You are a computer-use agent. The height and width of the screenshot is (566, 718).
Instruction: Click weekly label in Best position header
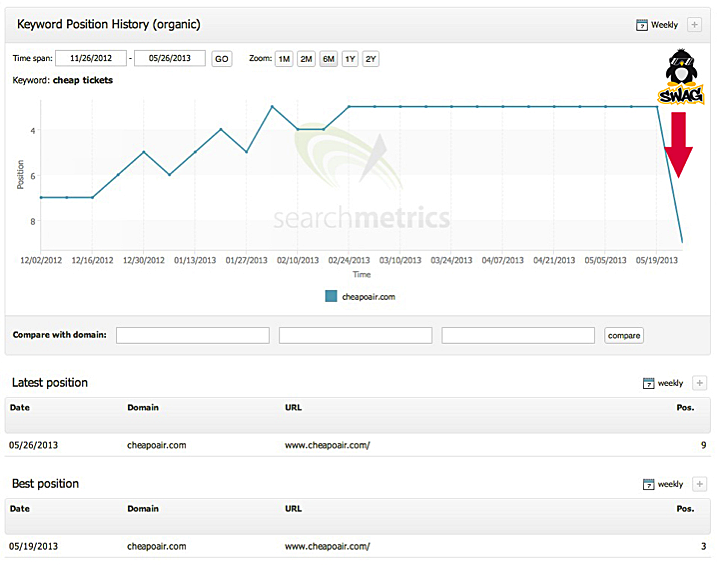[x=670, y=484]
